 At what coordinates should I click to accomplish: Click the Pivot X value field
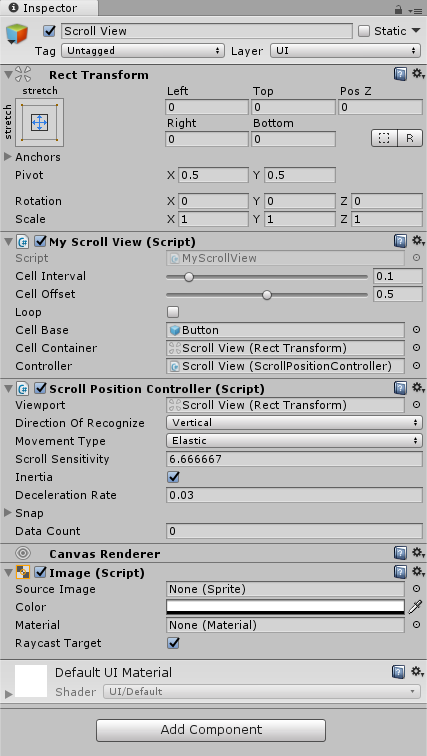pos(214,175)
